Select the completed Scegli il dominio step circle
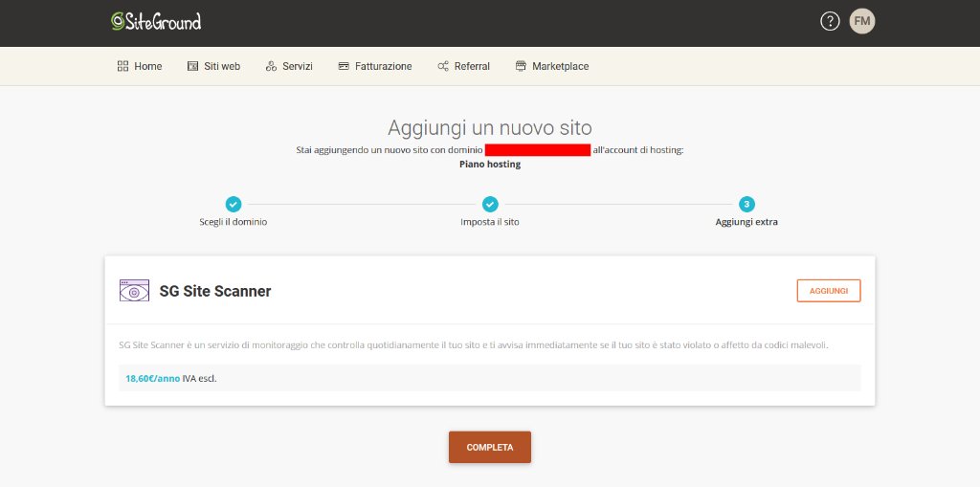The width and height of the screenshot is (980, 487). pos(234,204)
